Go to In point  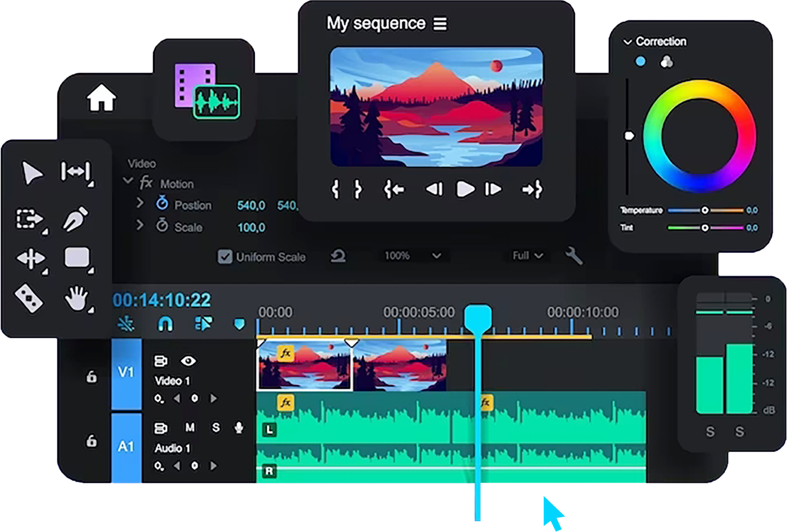point(394,190)
